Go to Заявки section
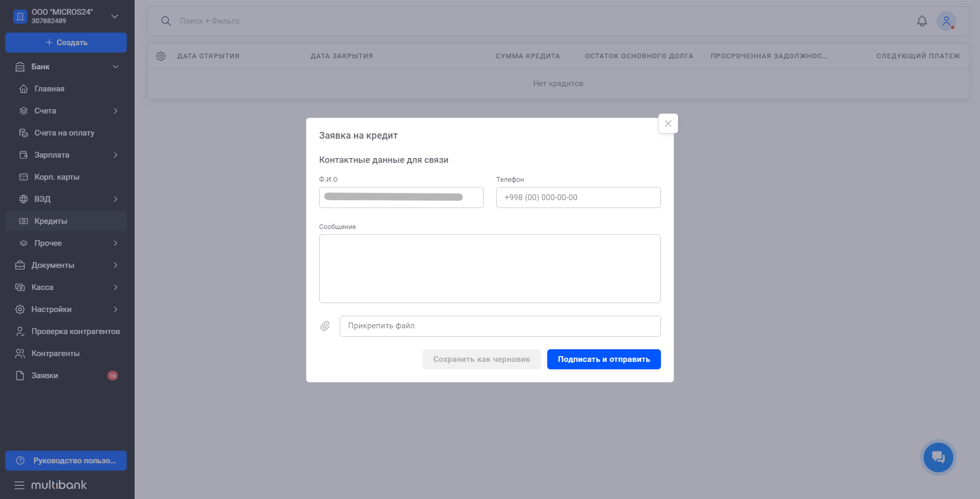Screen dimensions: 980x499 45,376
